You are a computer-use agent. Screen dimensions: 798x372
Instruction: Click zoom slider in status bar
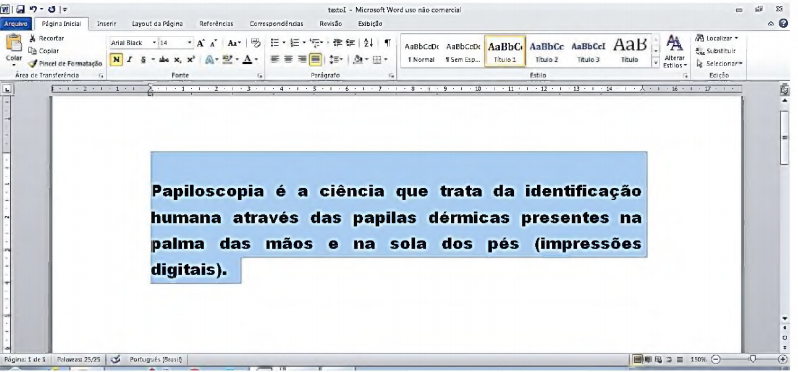coord(752,359)
